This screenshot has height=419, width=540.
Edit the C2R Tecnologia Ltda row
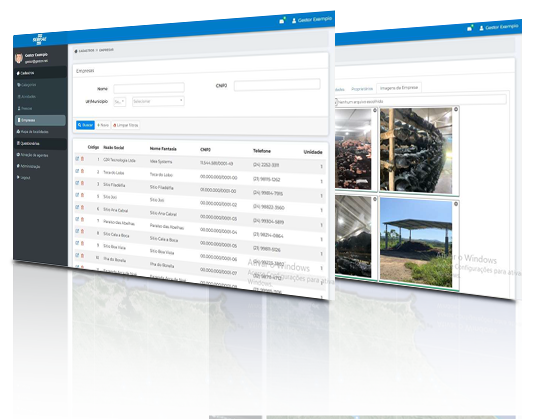point(77,159)
